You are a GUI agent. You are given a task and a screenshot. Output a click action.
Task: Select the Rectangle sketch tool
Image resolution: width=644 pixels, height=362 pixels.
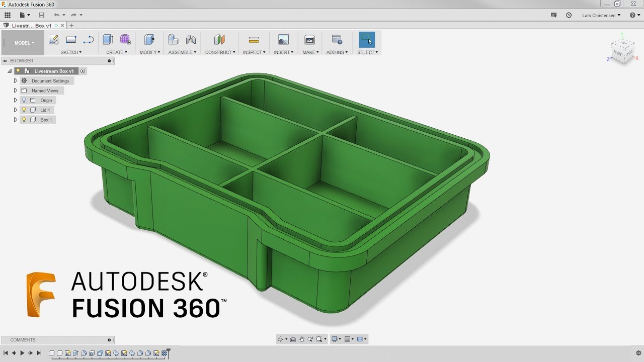pos(71,40)
